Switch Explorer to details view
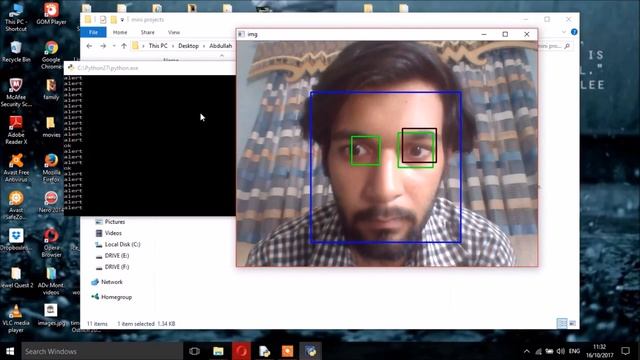The width and height of the screenshot is (640, 360). click(x=562, y=323)
